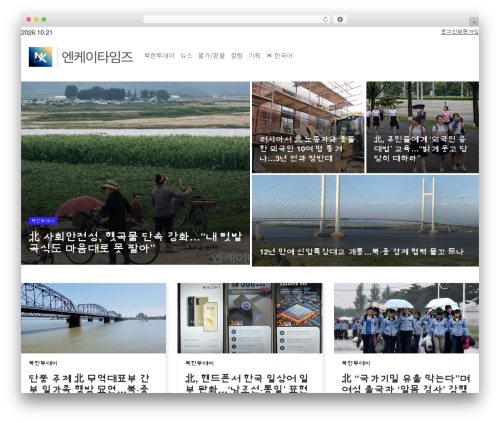Open the headline 단둥 주재 北 무역대표부 간부
This screenshot has width=500, height=423.
point(89,383)
